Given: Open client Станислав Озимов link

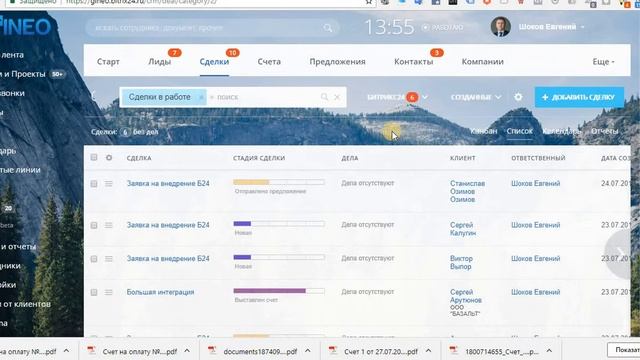Looking at the screenshot, I should 467,191.
